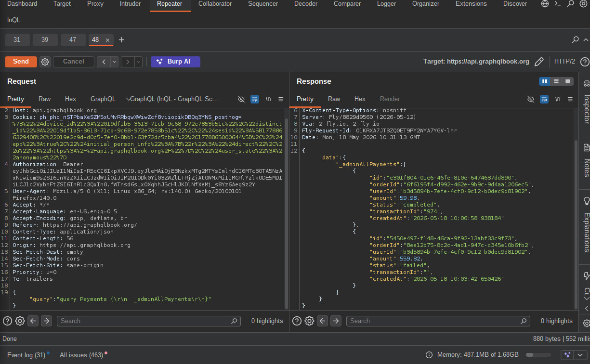Click the memory usage progress bar
The height and width of the screenshot is (364, 590).
pos(539,355)
